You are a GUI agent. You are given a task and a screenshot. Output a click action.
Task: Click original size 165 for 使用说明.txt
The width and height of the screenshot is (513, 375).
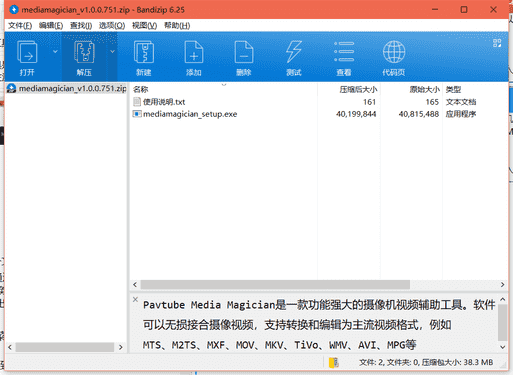tap(432, 102)
